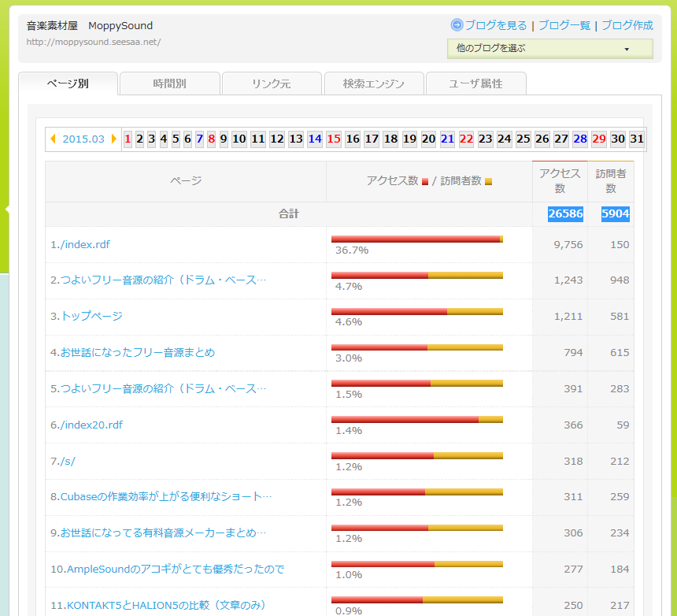
Task: Click the red access count legend square
Action: point(425,181)
